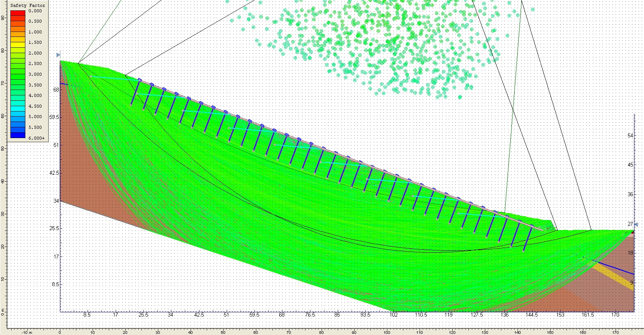Click the -10 m label on bottom ruler

(27, 332)
